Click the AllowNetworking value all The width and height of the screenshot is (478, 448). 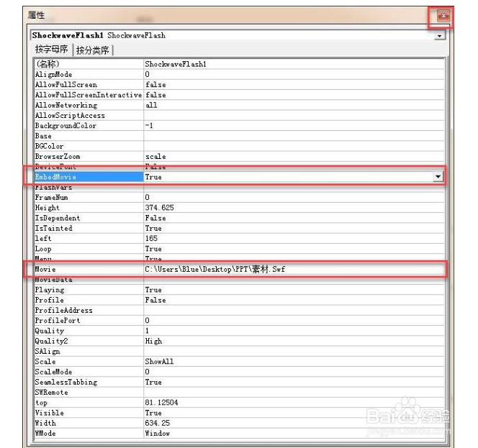tap(151, 105)
